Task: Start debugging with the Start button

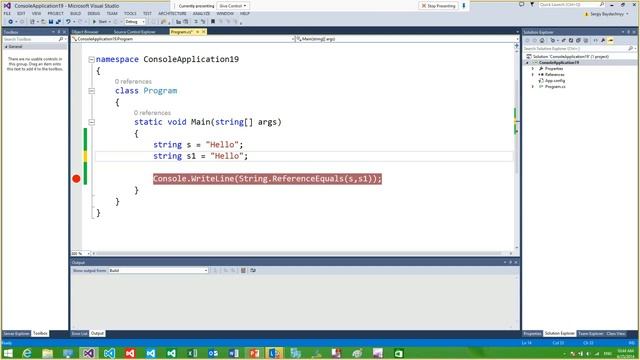Action: point(100,22)
